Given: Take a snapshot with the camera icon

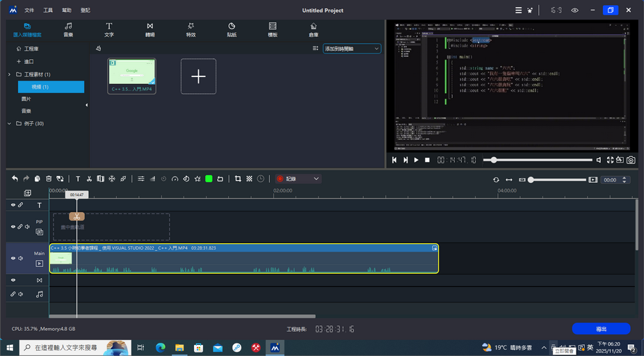Looking at the screenshot, I should click(x=630, y=160).
